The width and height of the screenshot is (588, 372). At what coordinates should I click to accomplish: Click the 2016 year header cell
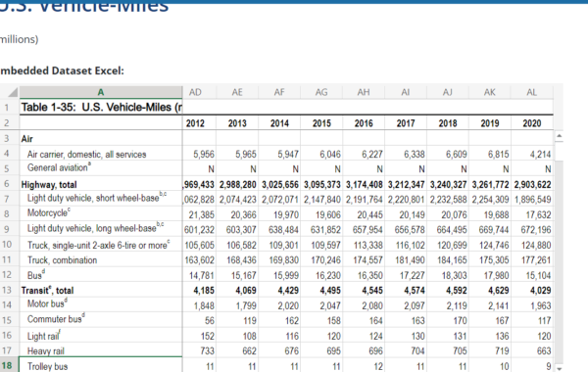click(x=364, y=123)
